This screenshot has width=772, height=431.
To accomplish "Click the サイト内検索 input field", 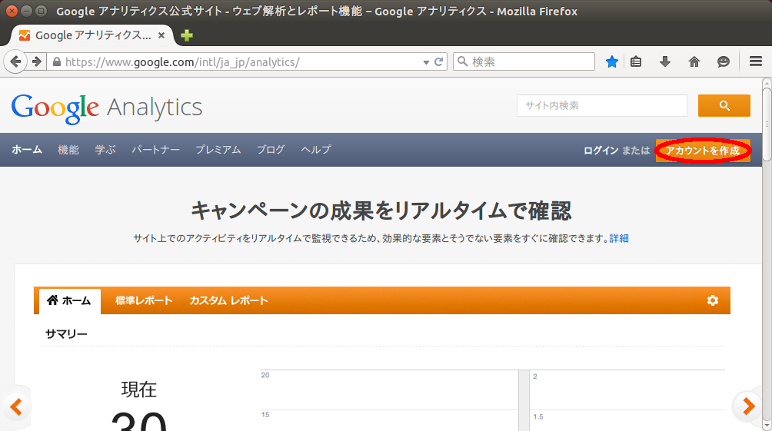I will click(x=602, y=105).
